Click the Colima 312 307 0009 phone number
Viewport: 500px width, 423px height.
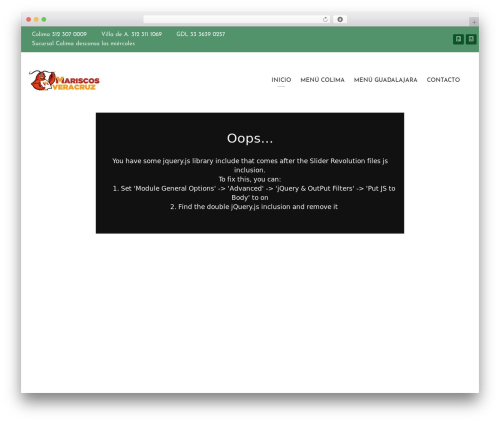[59, 34]
